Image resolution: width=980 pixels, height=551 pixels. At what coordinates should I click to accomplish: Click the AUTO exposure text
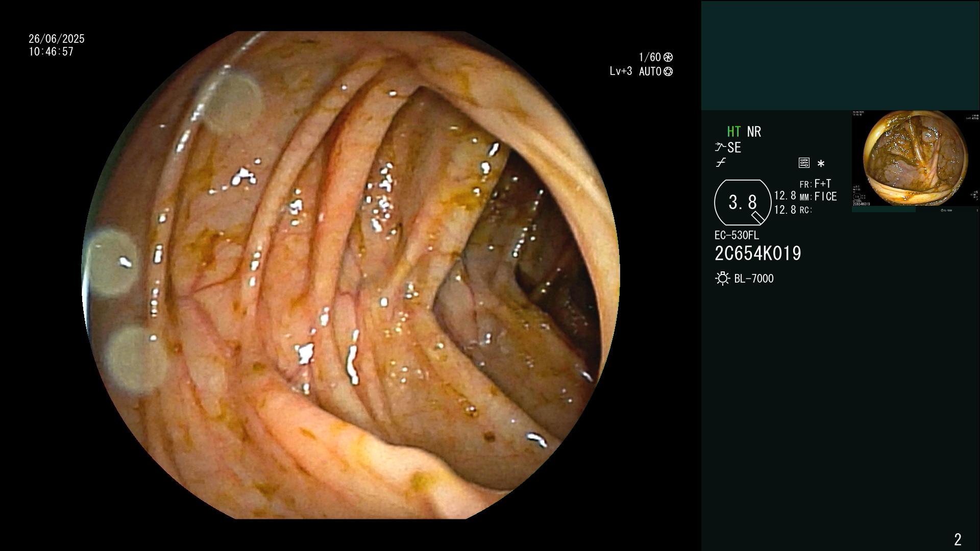click(x=650, y=71)
